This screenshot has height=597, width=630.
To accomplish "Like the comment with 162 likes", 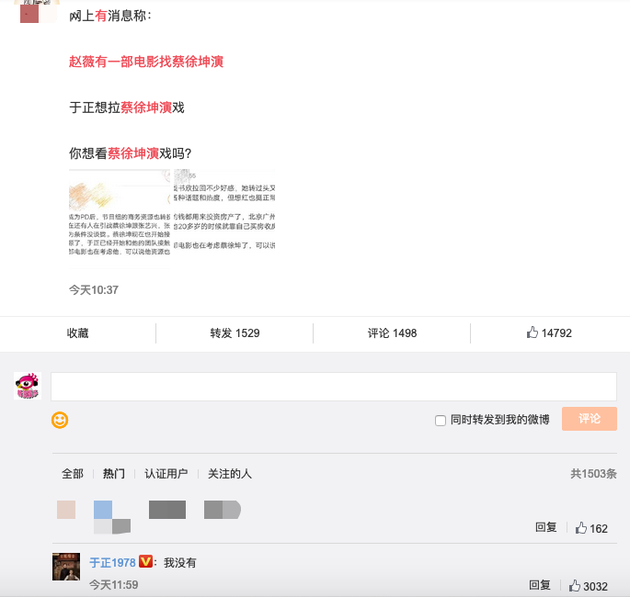I will tap(588, 528).
